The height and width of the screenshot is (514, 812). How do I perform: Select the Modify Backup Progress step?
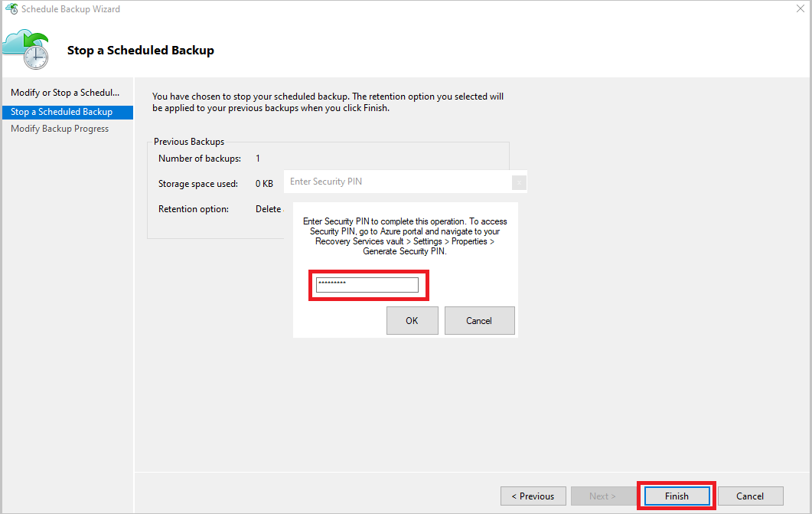[59, 128]
